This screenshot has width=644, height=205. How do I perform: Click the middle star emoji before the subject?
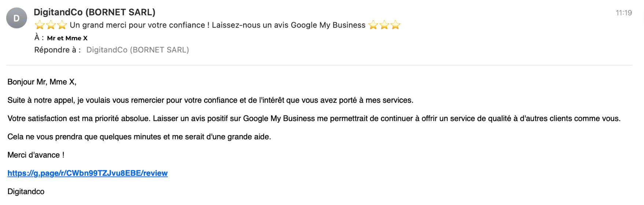point(51,25)
